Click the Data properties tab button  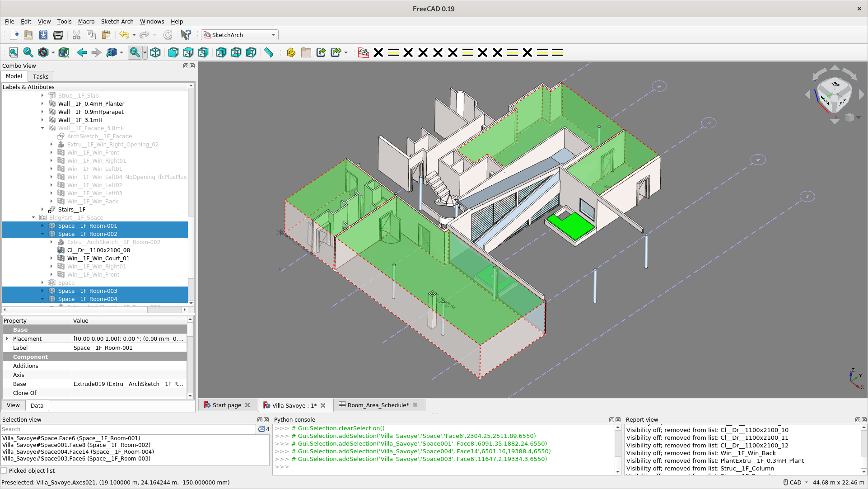pos(37,405)
